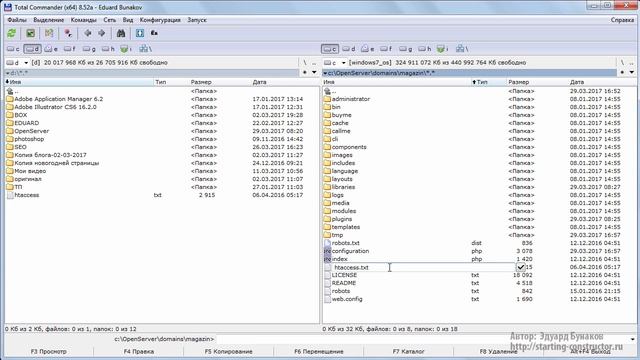This screenshot has width=640, height=360.
Task: Open the Сеть menu
Action: tap(109, 20)
